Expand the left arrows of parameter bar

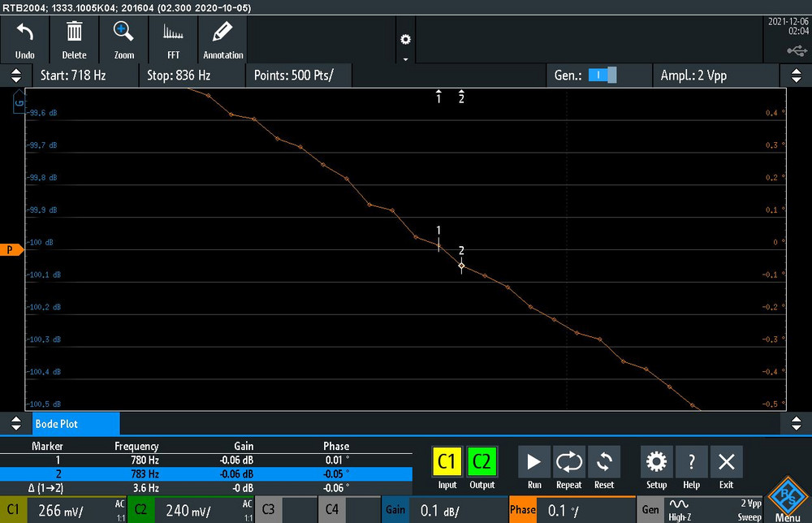[x=16, y=76]
